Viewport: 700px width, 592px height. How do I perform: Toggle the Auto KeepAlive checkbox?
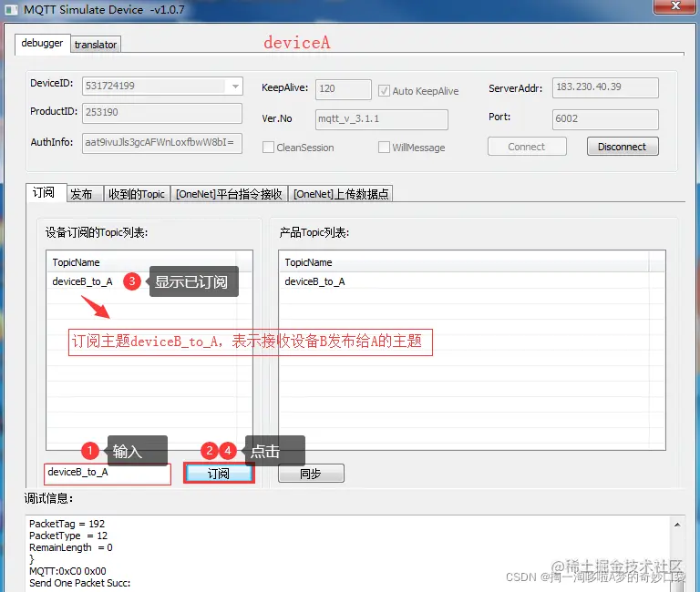[384, 91]
